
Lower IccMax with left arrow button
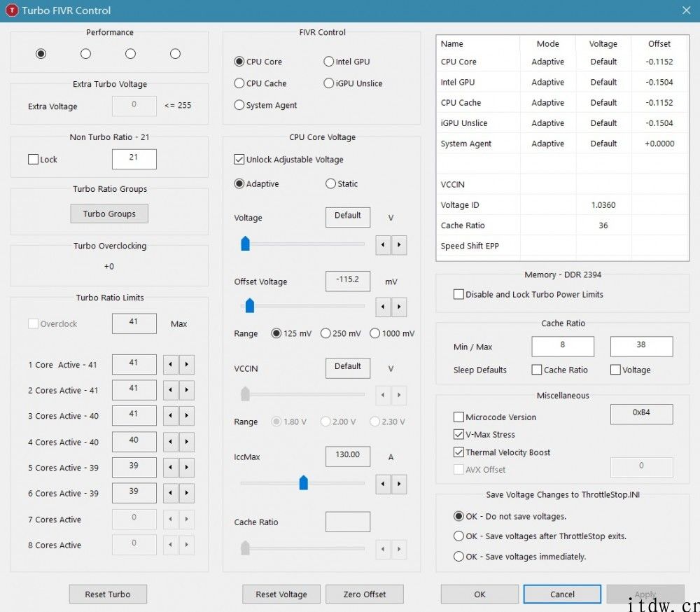click(383, 485)
